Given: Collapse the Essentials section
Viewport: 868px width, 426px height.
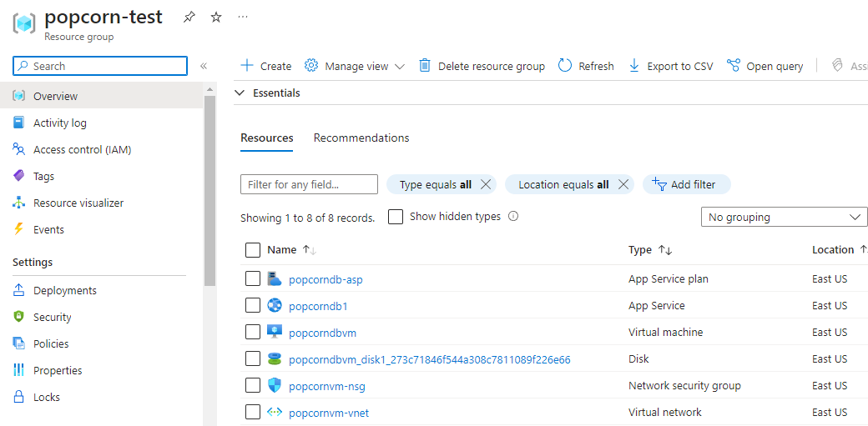Looking at the screenshot, I should click(x=240, y=93).
